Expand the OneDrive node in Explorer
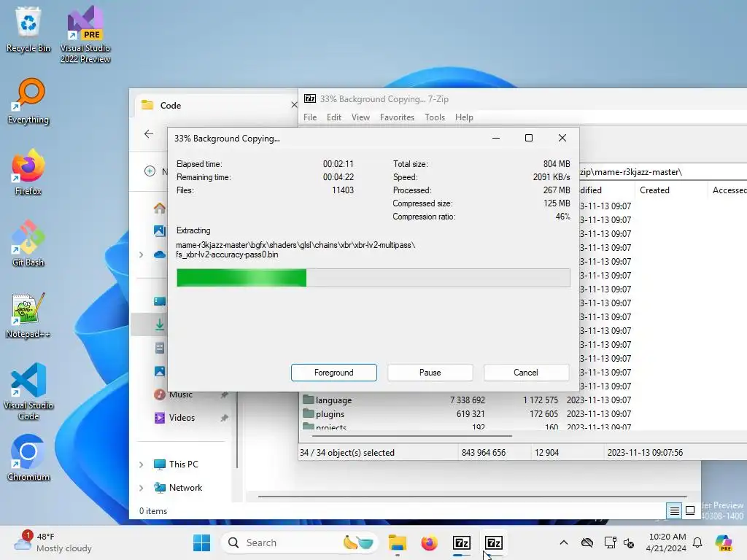The width and height of the screenshot is (747, 560). 141,254
